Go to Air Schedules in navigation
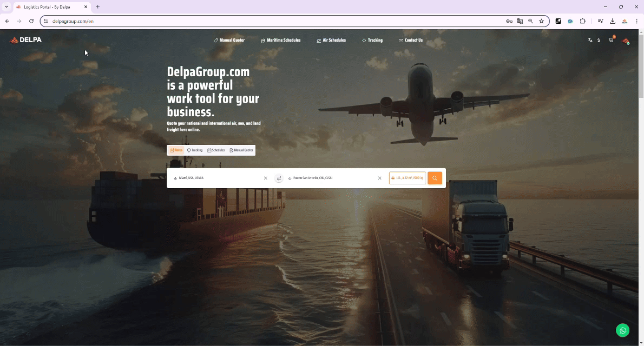The image size is (644, 346). 331,40
